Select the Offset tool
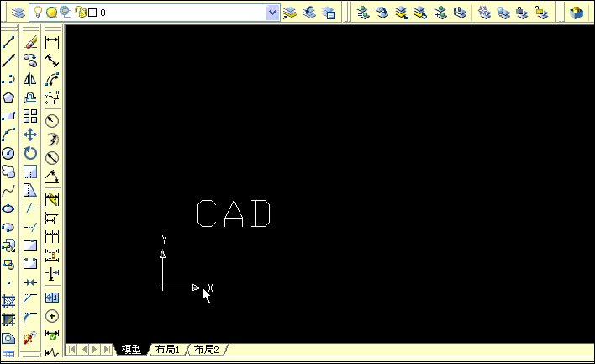Image resolution: width=595 pixels, height=364 pixels. click(30, 98)
